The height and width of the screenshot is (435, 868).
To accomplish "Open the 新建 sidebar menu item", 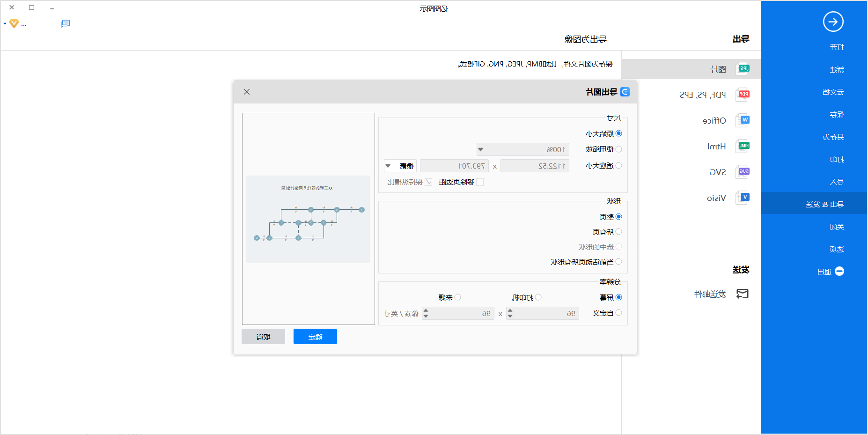I will (837, 70).
